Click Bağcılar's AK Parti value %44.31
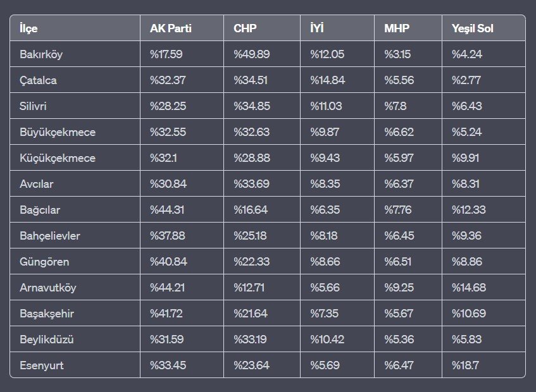 tap(166, 210)
